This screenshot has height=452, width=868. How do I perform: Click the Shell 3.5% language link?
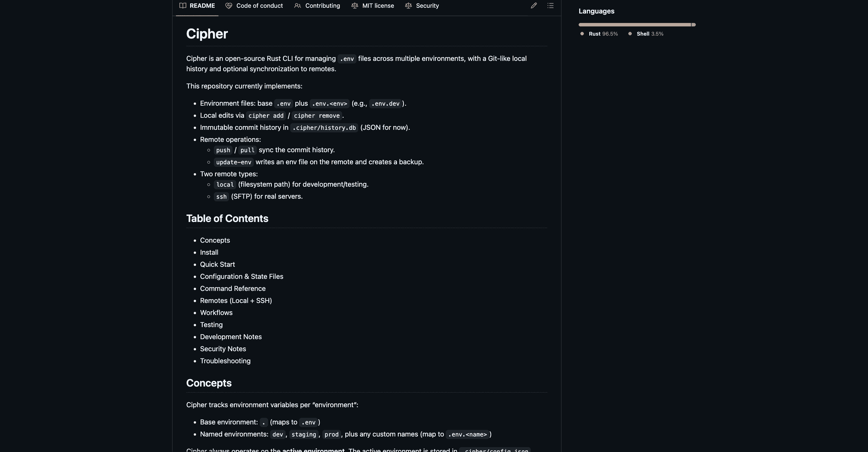click(x=650, y=34)
